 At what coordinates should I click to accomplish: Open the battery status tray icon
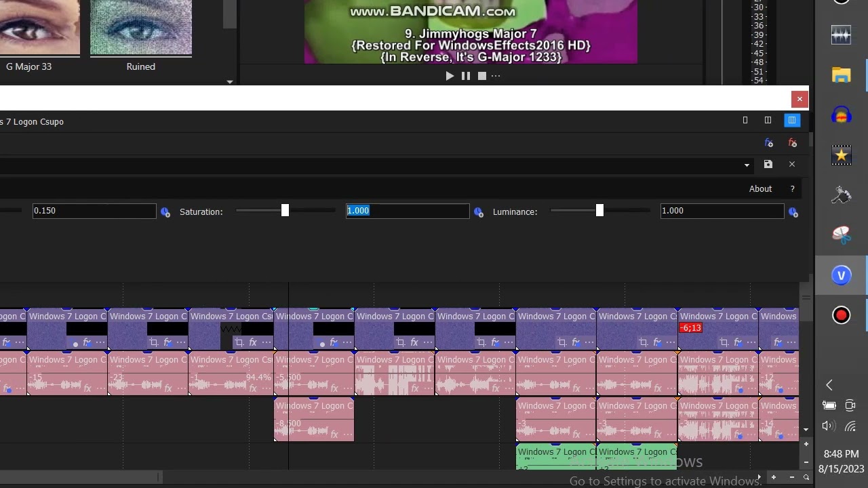click(x=829, y=405)
